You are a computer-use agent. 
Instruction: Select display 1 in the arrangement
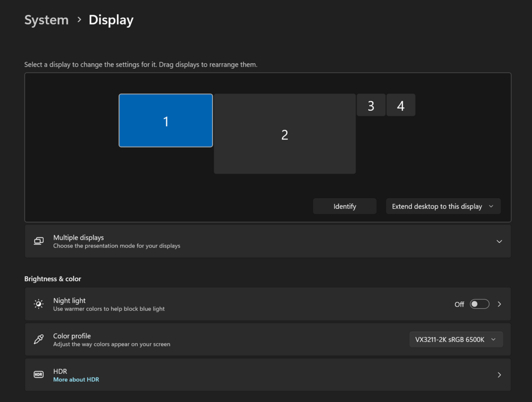(165, 121)
